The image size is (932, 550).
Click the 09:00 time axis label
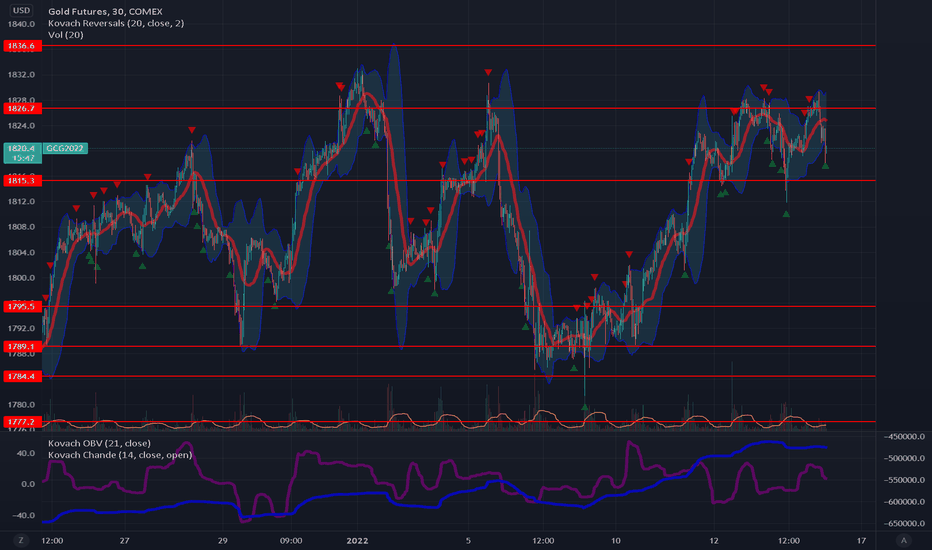[291, 540]
